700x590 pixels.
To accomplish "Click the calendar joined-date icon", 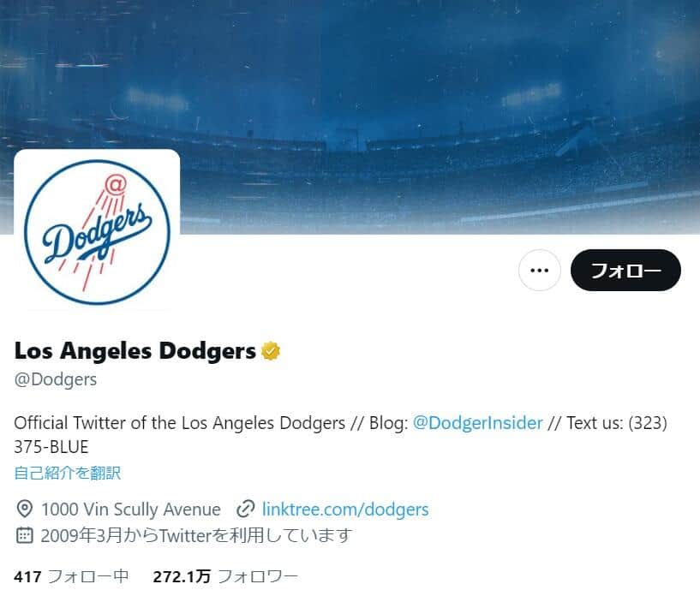I will point(24,535).
